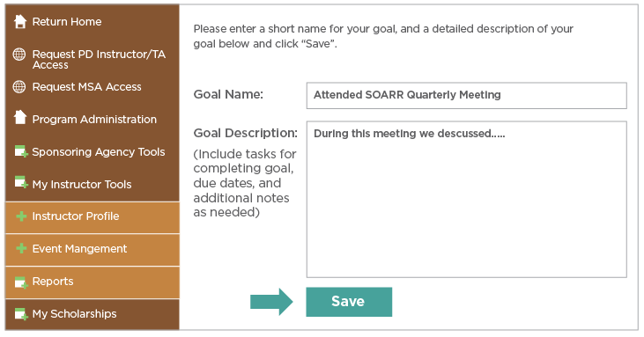
Task: Open My Scholarships menu item
Action: coord(93,314)
